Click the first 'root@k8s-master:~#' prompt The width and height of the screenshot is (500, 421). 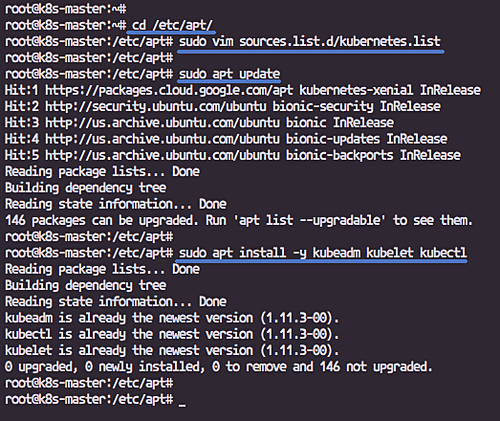(x=66, y=9)
